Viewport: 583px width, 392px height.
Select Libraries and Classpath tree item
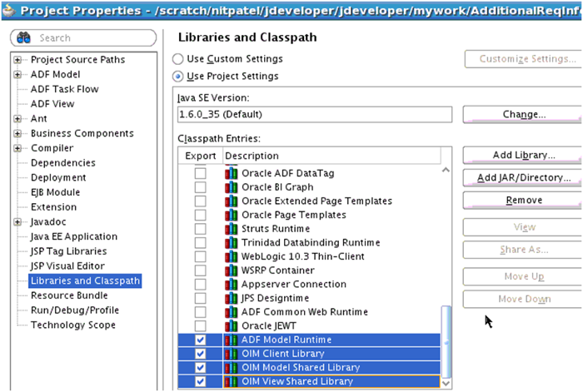85,280
